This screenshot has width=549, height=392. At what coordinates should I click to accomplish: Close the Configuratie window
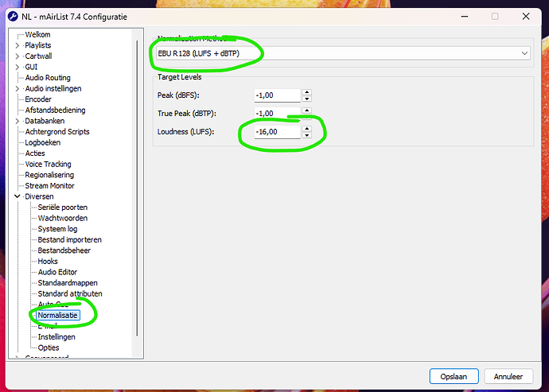tap(526, 17)
